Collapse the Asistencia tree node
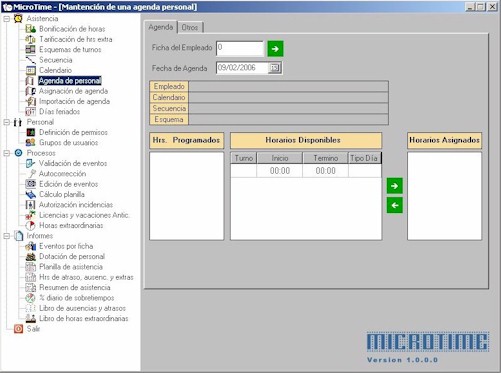Screen dimensions: 501x373 tap(6, 19)
